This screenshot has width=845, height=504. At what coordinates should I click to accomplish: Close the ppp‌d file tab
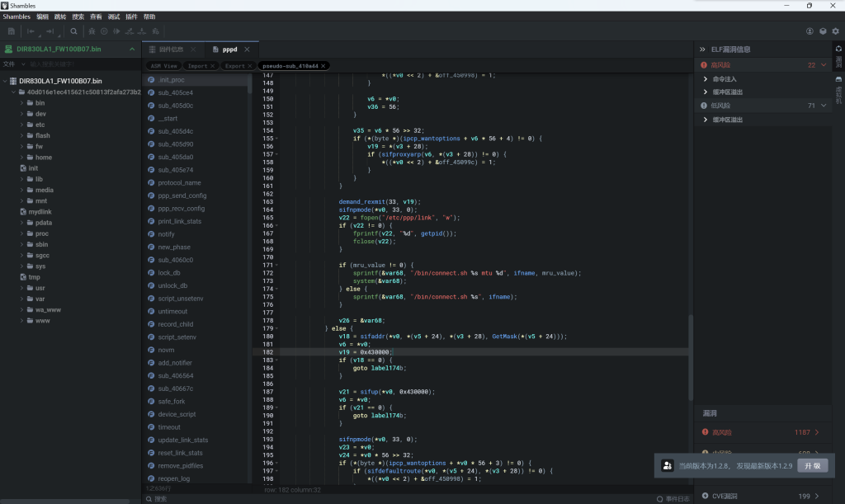(246, 49)
